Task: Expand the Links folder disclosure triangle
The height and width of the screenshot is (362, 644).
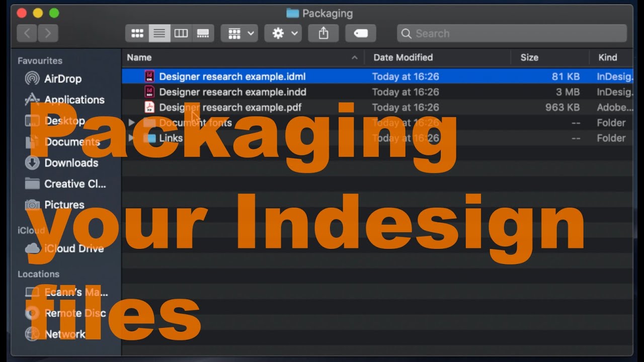Action: [x=131, y=138]
